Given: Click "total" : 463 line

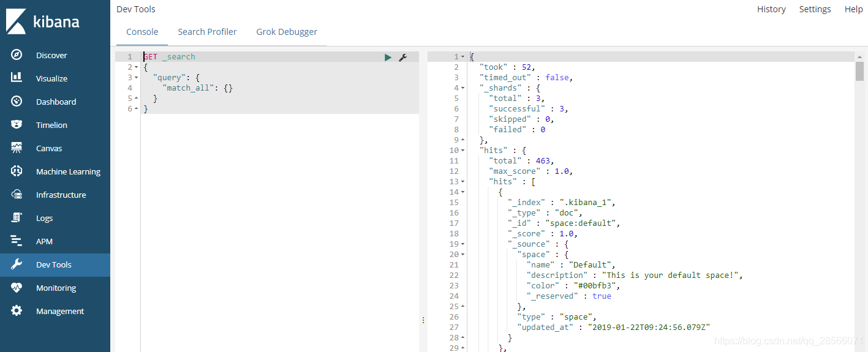Looking at the screenshot, I should click(521, 161).
